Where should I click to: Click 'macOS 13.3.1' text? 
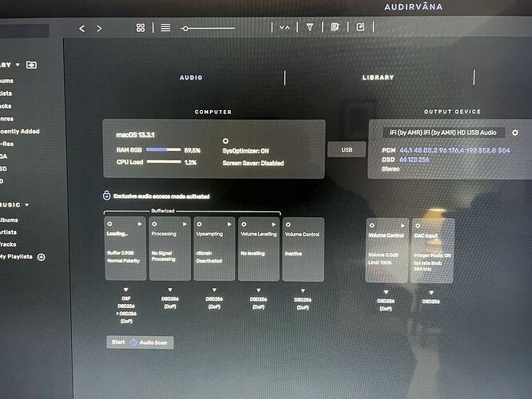point(135,135)
